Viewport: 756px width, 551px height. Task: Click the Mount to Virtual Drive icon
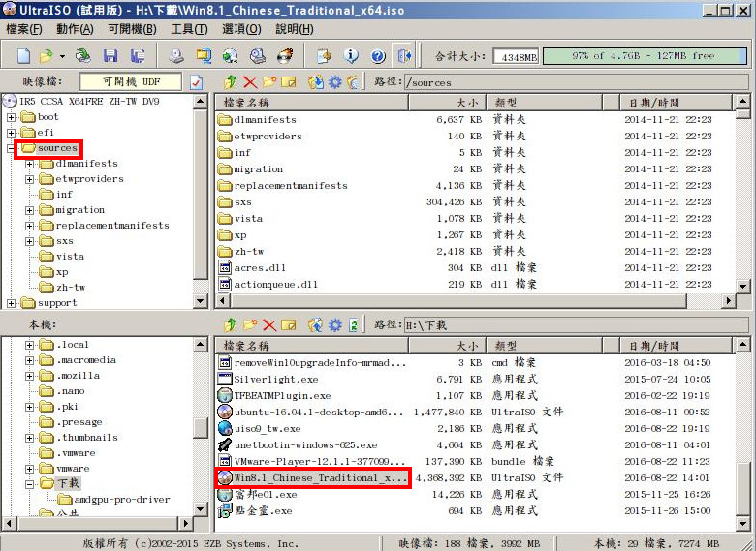tap(258, 56)
